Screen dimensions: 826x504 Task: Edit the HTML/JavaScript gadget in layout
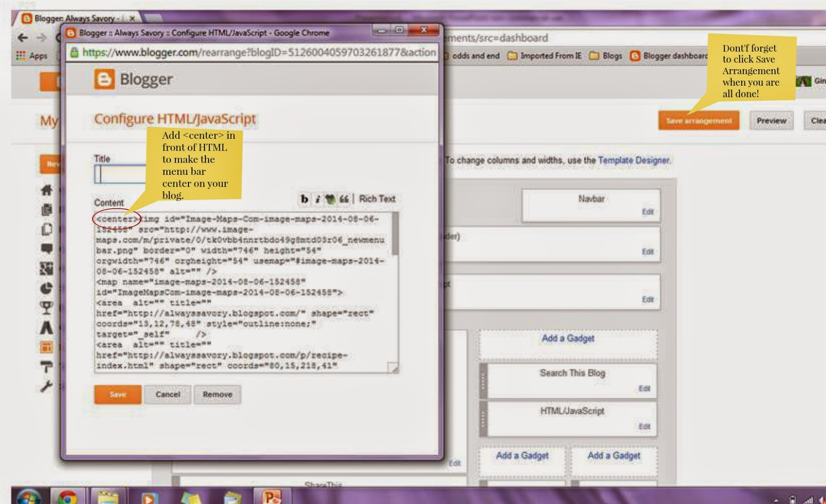coord(644,427)
